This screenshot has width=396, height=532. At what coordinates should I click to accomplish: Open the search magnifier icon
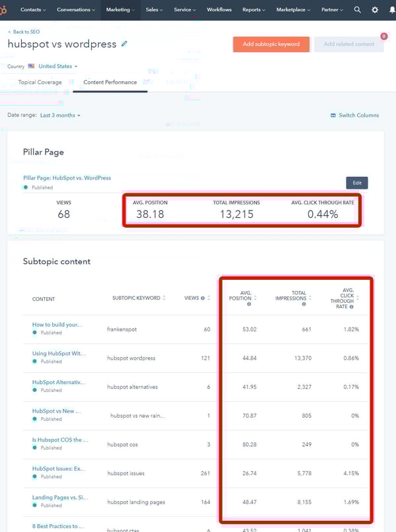tap(357, 10)
